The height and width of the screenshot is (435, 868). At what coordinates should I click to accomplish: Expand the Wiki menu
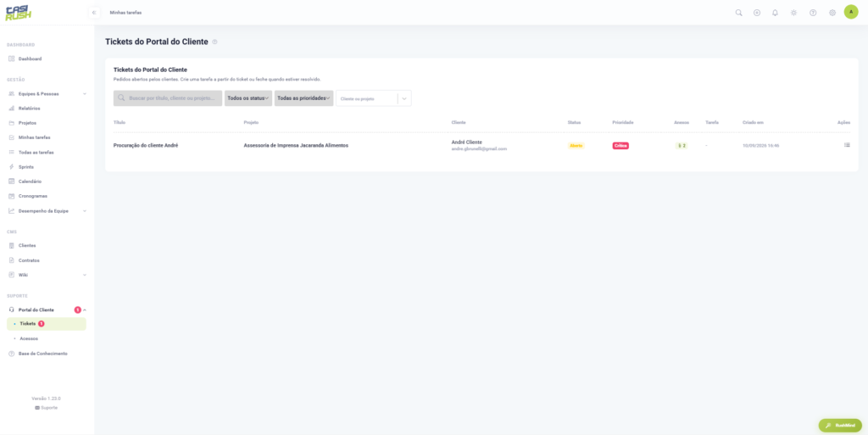click(x=47, y=275)
